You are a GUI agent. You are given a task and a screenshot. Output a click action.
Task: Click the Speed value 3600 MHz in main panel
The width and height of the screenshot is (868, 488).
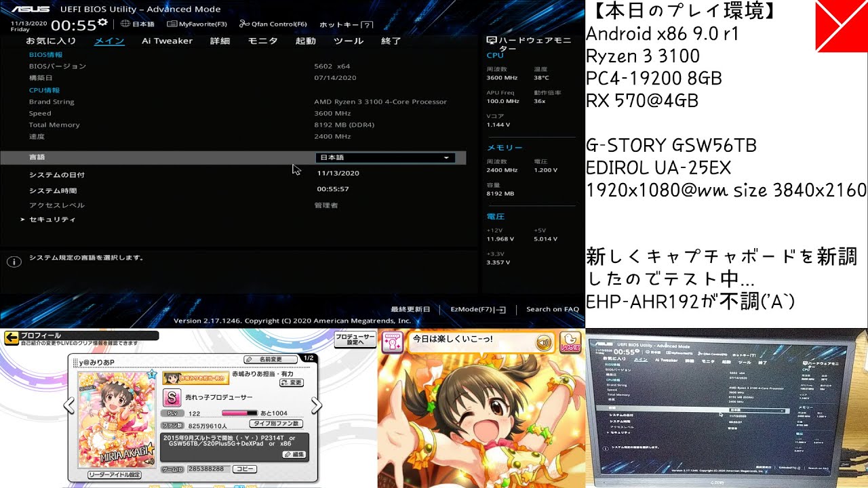click(332, 113)
